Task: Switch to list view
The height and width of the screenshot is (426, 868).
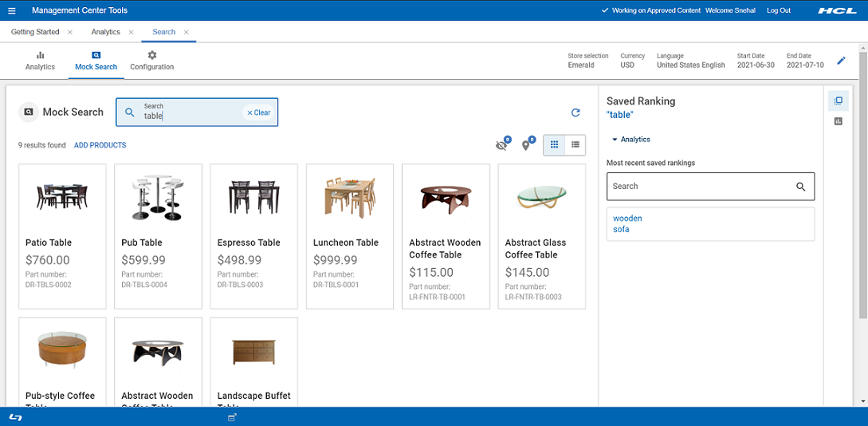Action: [575, 144]
